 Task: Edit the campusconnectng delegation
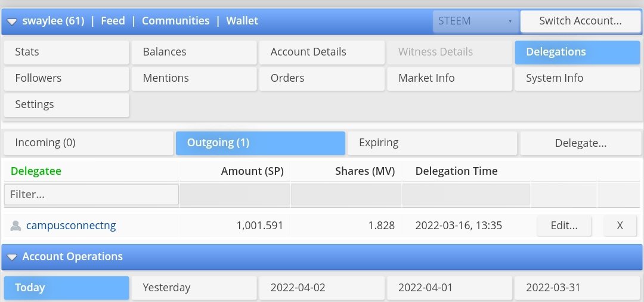tap(563, 226)
